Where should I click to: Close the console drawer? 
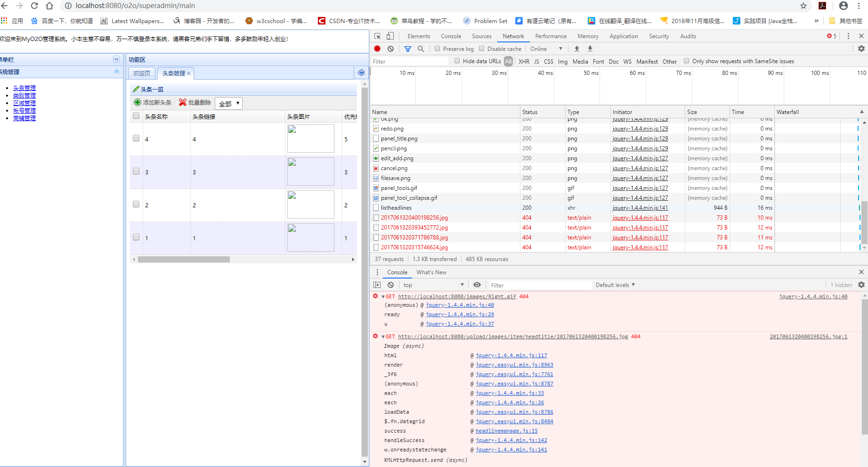861,272
